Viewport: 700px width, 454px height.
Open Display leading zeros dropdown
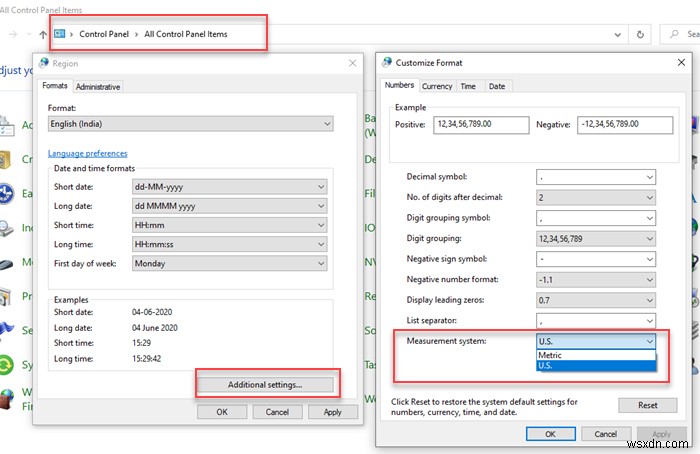[x=596, y=300]
